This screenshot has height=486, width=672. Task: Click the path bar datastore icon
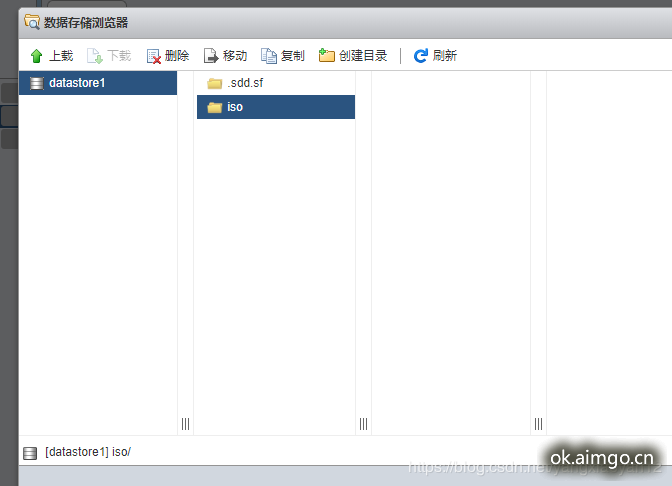pyautogui.click(x=30, y=453)
